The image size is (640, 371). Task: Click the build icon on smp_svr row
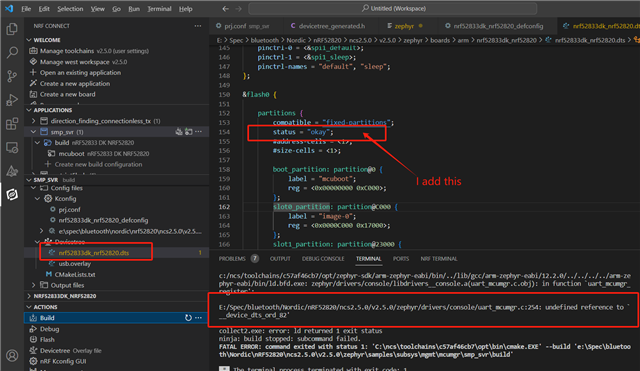(x=179, y=132)
